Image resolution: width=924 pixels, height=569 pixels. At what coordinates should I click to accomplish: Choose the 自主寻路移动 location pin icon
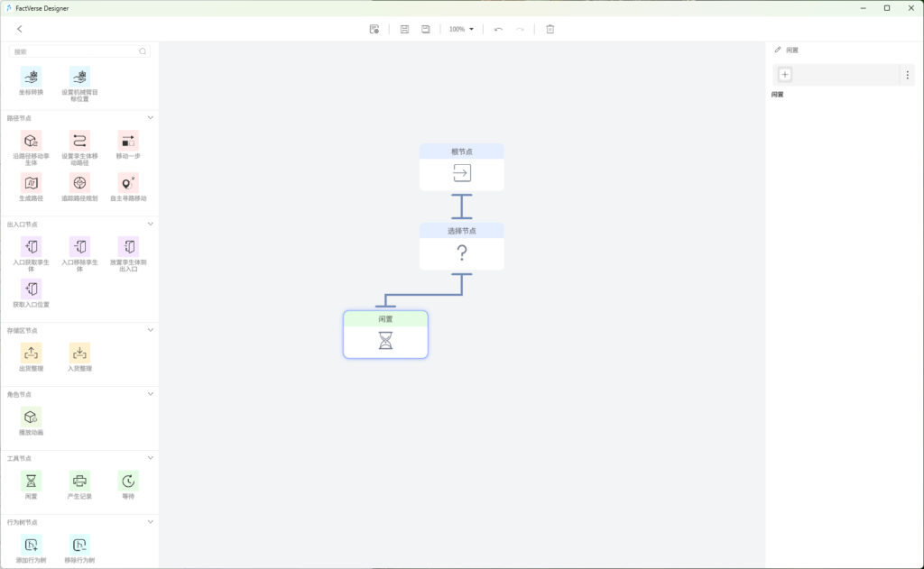pos(128,183)
